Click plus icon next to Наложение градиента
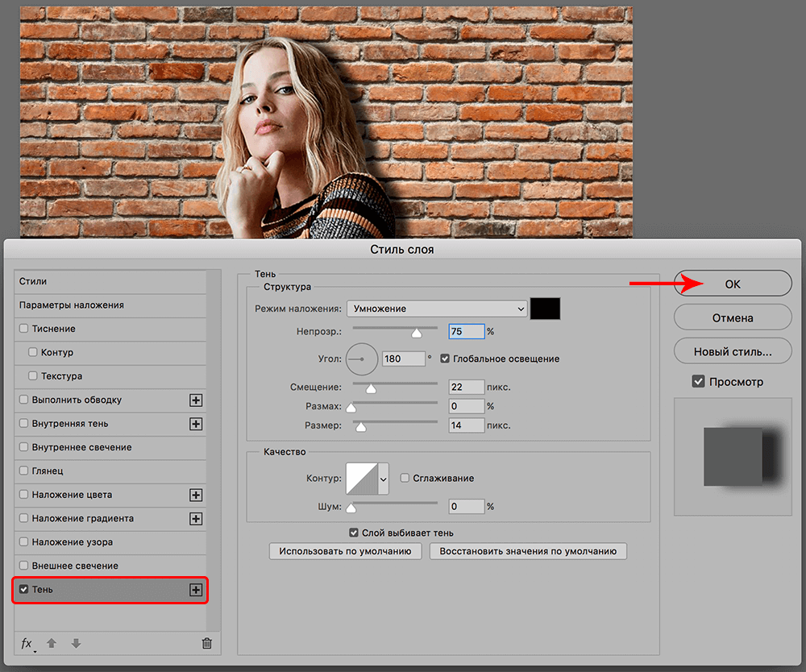Image resolution: width=806 pixels, height=672 pixels. click(195, 519)
